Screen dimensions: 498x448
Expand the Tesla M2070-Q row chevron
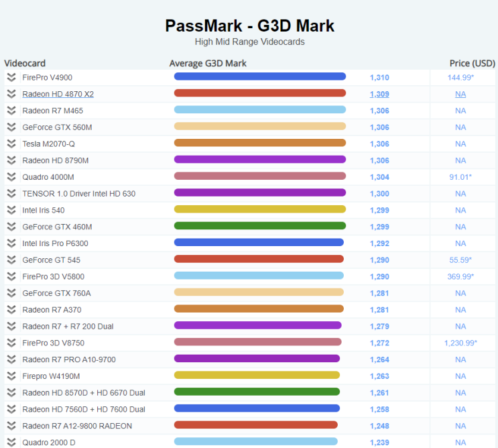coord(11,144)
